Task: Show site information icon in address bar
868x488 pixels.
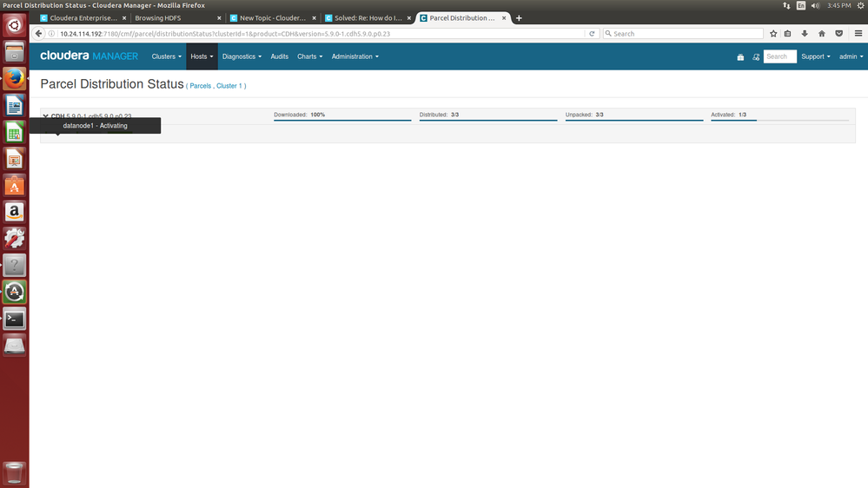Action: point(51,34)
